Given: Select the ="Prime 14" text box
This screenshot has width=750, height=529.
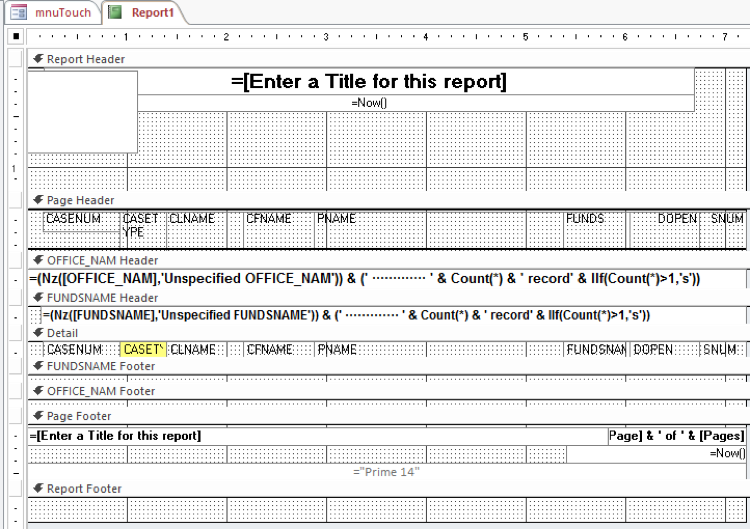Looking at the screenshot, I should tap(387, 472).
